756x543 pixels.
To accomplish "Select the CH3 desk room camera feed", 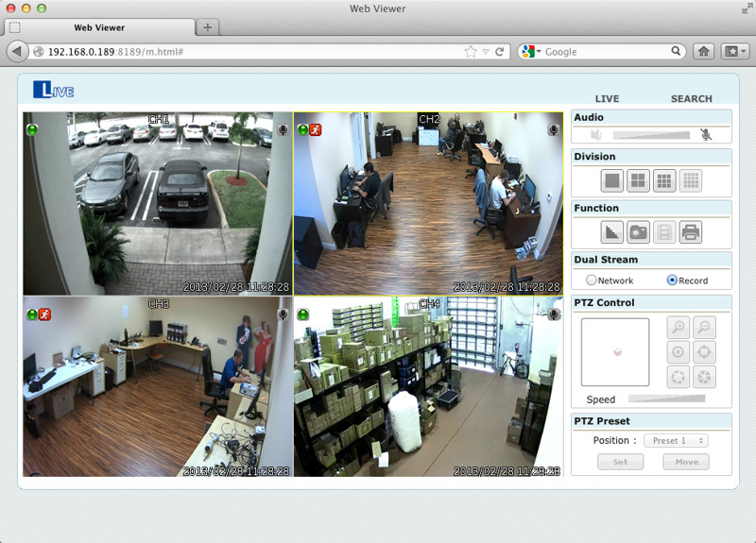I will (158, 386).
